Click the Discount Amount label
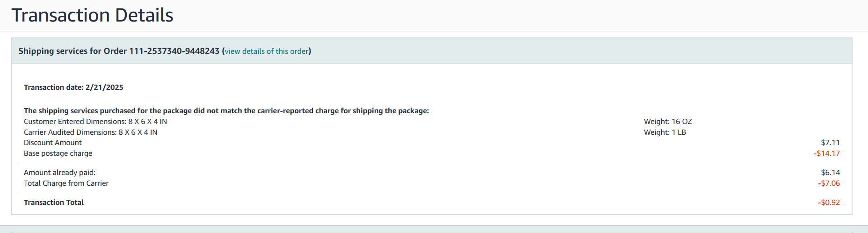The height and width of the screenshot is (233, 868). point(53,143)
